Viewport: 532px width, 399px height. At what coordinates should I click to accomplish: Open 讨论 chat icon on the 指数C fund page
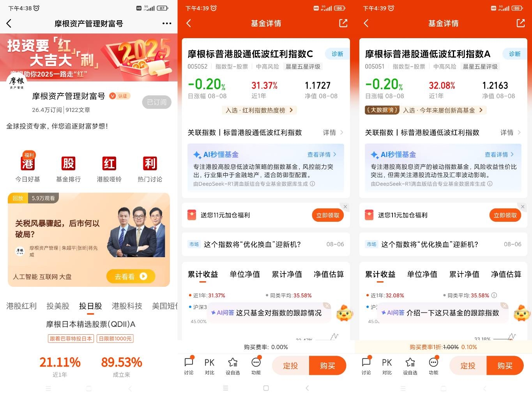coord(189,366)
